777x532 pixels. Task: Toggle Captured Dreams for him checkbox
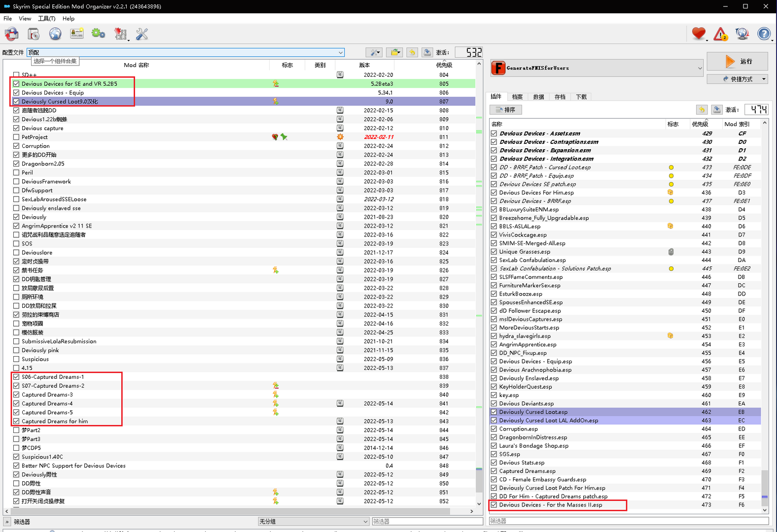pyautogui.click(x=16, y=421)
